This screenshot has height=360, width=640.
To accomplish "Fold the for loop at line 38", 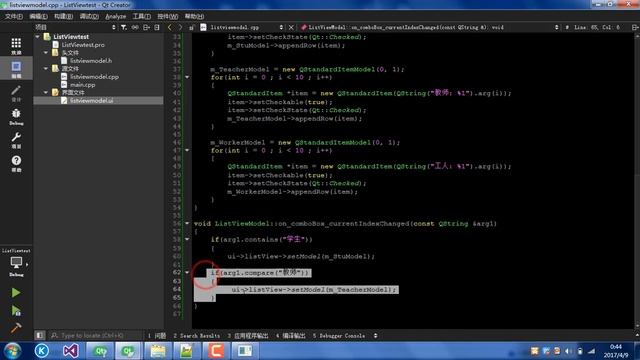I will pos(187,77).
